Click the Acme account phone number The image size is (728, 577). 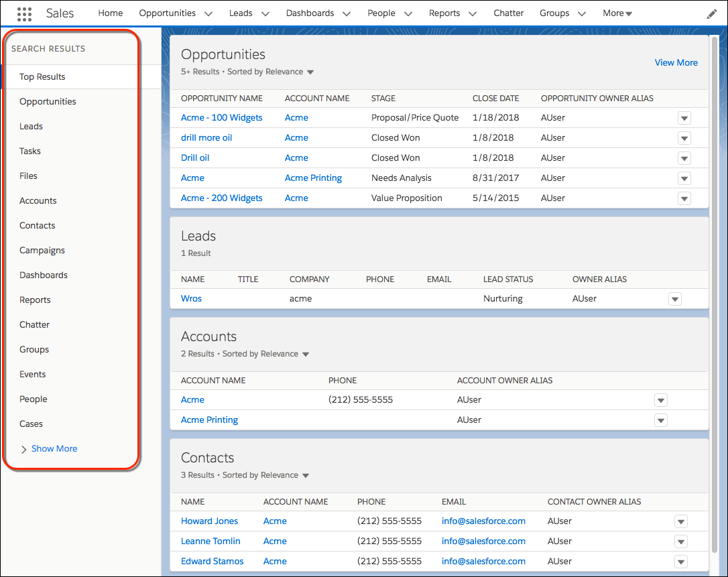point(360,399)
